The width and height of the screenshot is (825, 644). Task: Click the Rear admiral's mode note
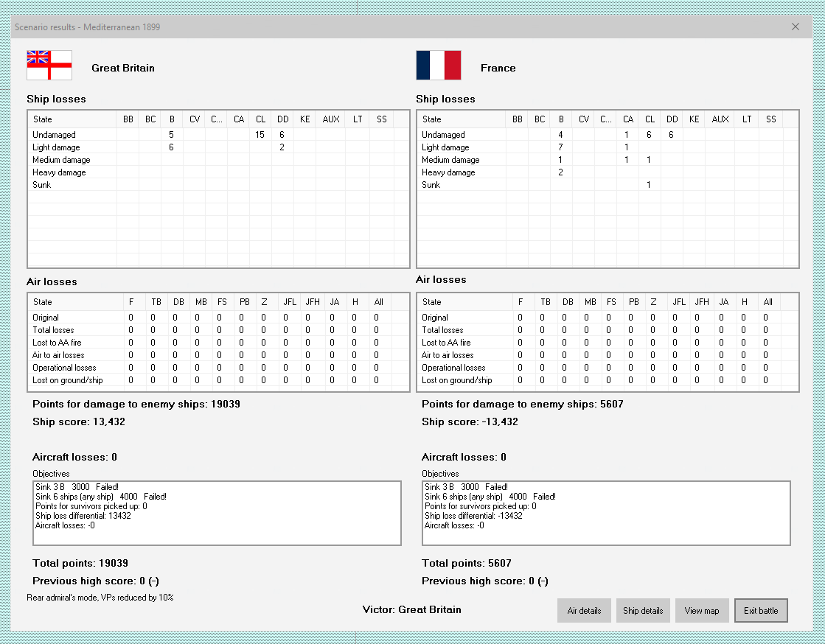[x=100, y=598]
